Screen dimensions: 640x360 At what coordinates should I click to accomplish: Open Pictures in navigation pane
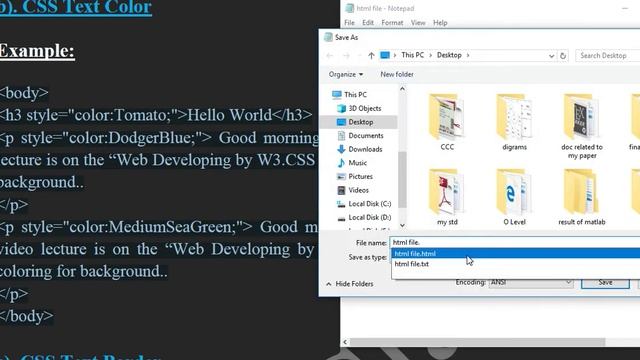[x=360, y=177]
